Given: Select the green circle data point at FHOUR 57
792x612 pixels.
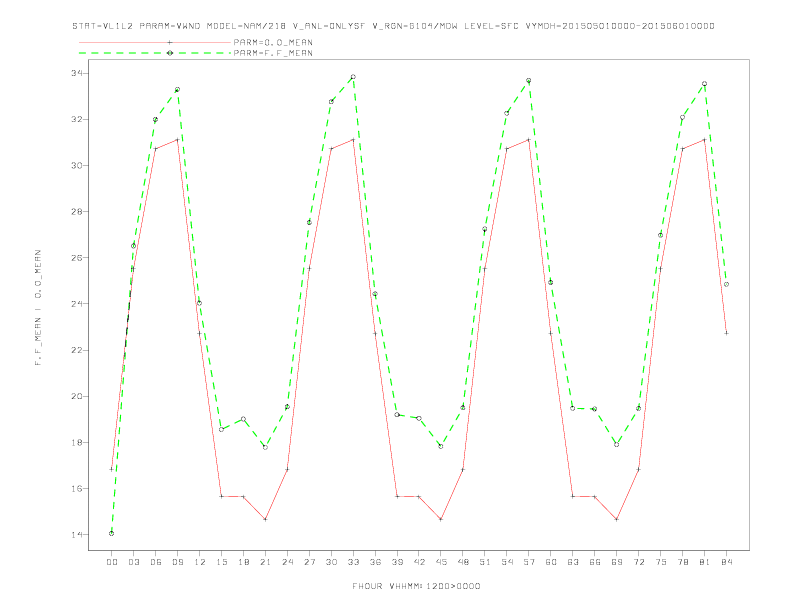Looking at the screenshot, I should pyautogui.click(x=529, y=80).
